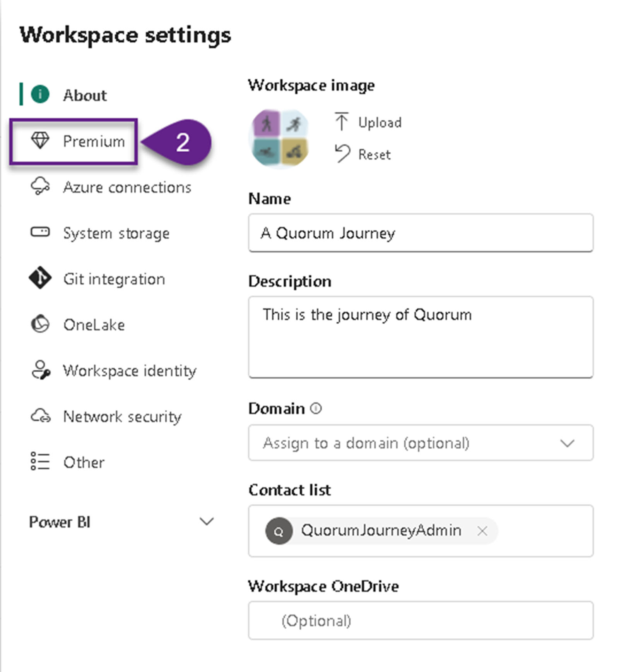Remove QuorumJourneyAdmin from contact list

(482, 531)
